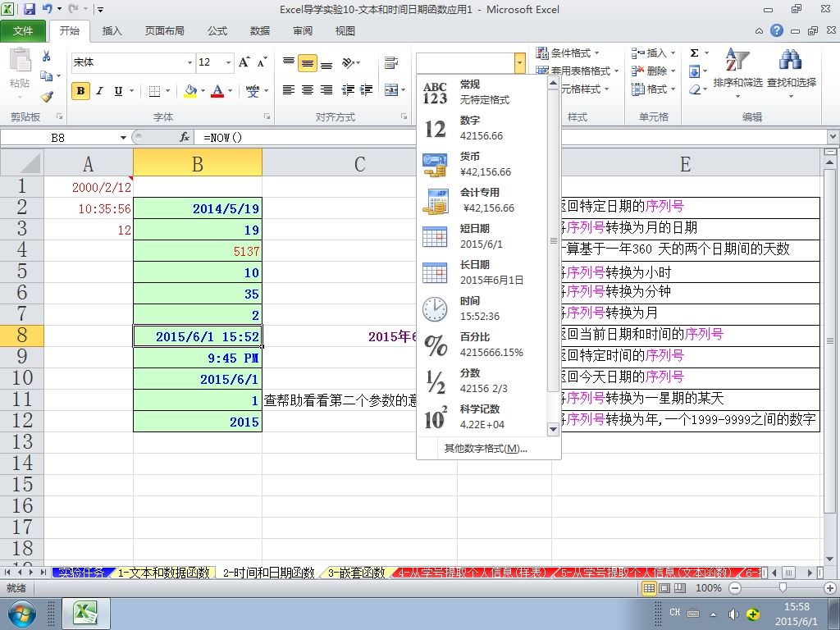Click the zoom in plus button
The height and width of the screenshot is (630, 840).
(831, 587)
